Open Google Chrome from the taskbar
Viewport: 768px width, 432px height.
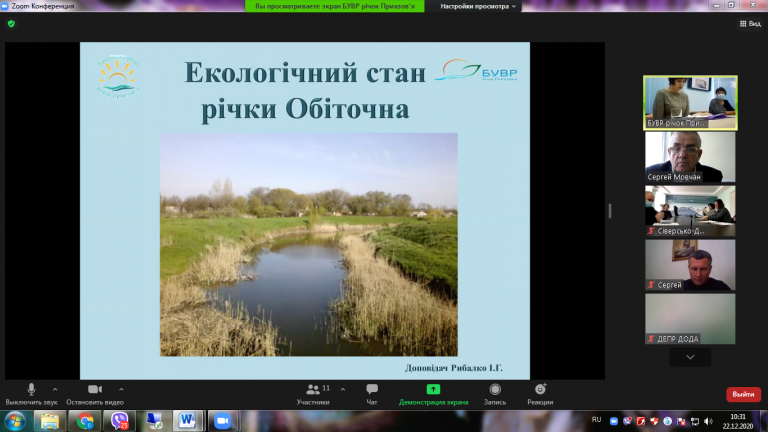[84, 421]
